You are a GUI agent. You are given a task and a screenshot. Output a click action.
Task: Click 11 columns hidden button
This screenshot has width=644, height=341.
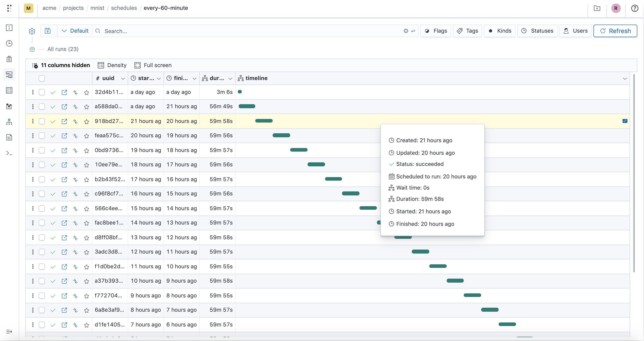(61, 65)
